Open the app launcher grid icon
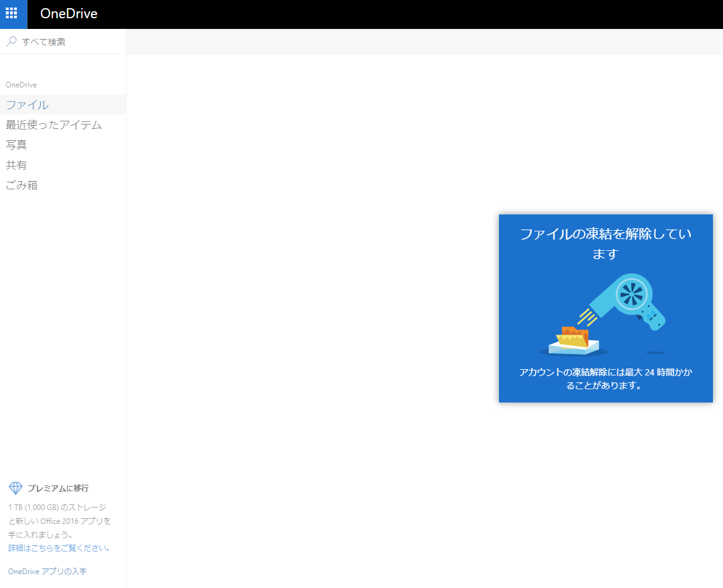The image size is (723, 588). 11,13
